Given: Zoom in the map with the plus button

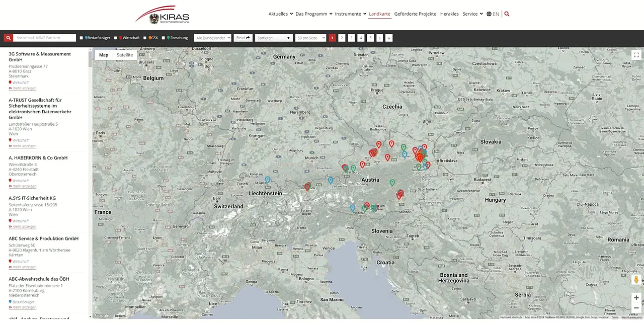Looking at the screenshot, I should 636,297.
